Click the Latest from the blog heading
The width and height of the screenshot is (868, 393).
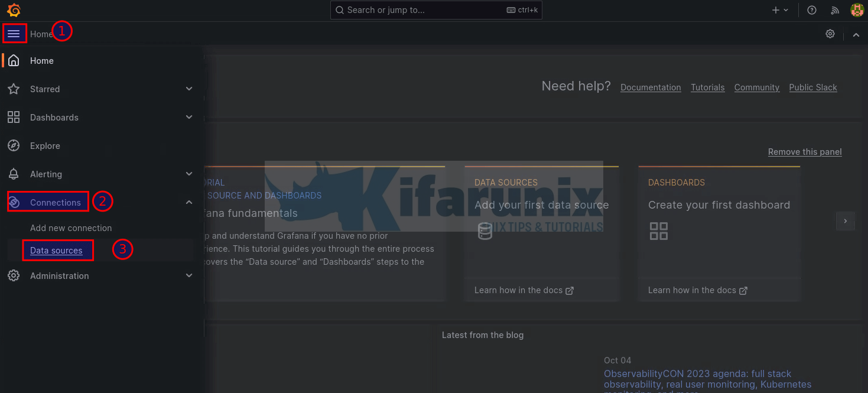pos(483,335)
